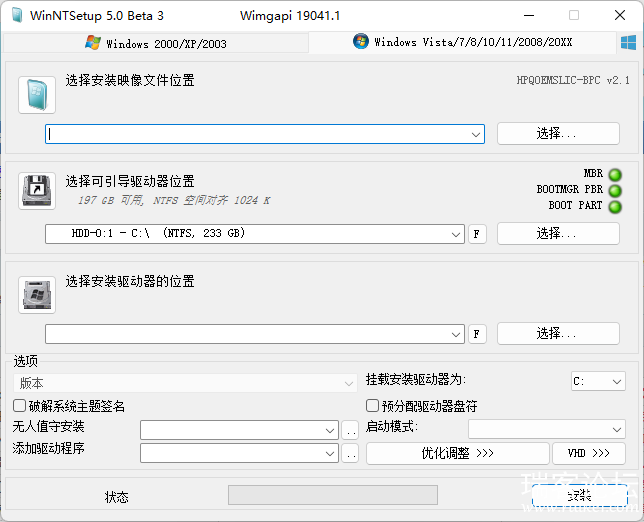
Task: Click the BOOTMGR PBR green status light
Action: (615, 191)
